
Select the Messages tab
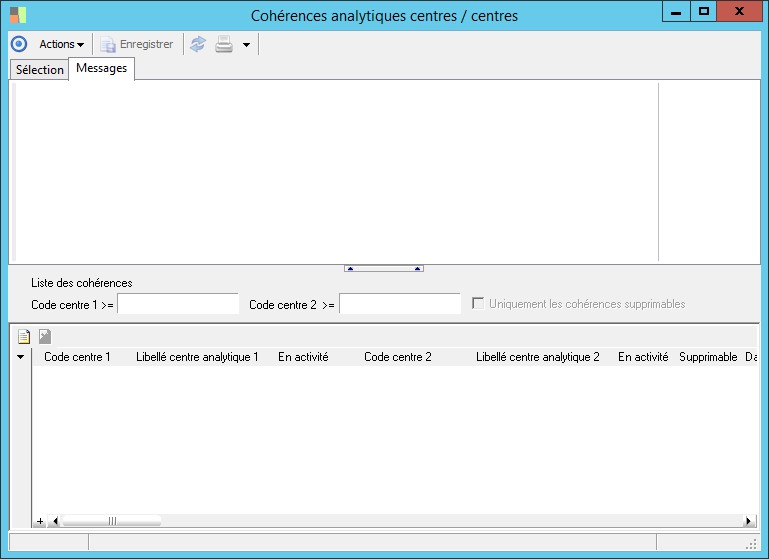tap(101, 68)
